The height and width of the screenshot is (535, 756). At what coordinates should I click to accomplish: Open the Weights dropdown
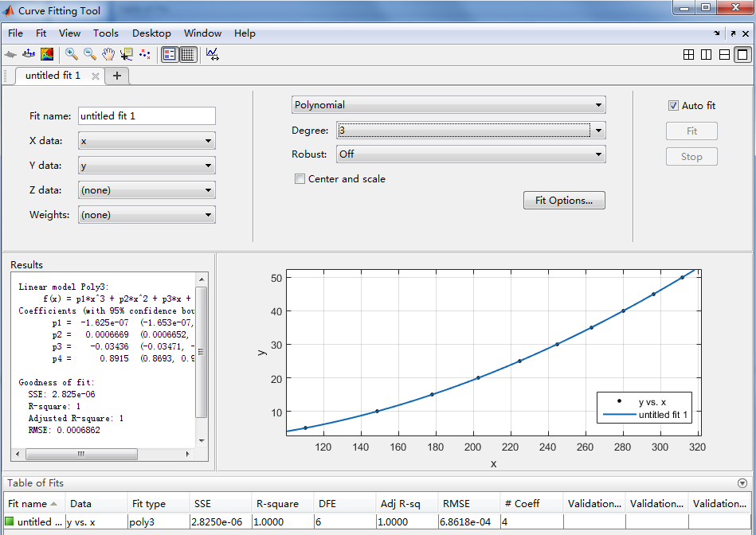pyautogui.click(x=147, y=215)
